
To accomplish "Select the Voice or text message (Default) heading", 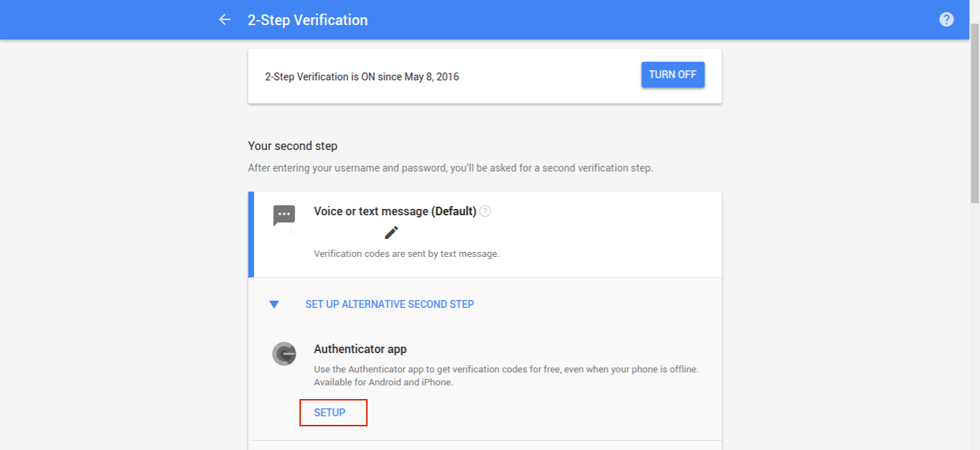I will point(395,211).
